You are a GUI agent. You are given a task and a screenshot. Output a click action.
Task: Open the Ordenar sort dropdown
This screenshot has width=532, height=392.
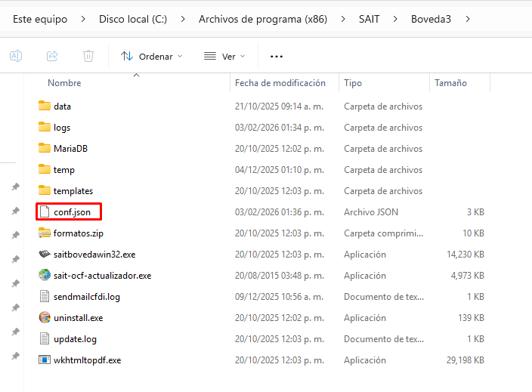click(x=152, y=56)
